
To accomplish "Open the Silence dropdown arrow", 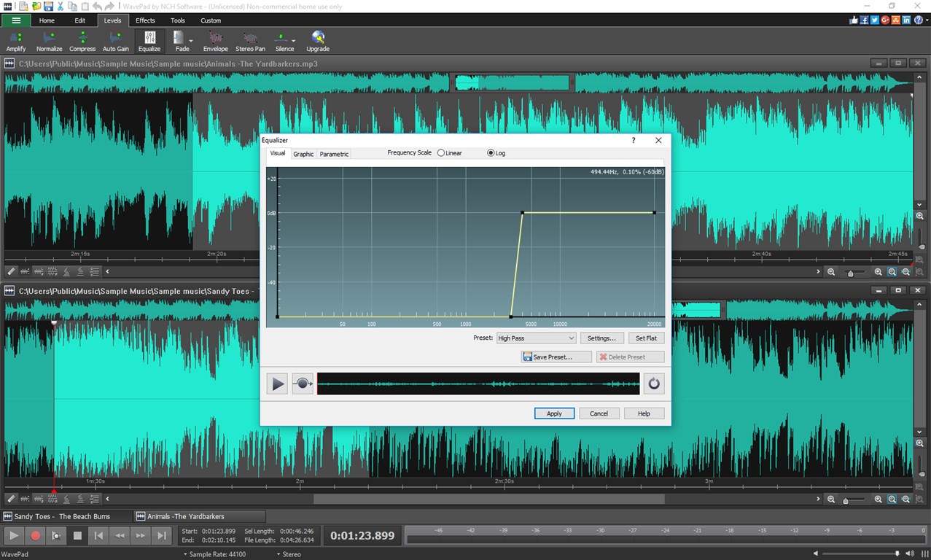I will (293, 41).
